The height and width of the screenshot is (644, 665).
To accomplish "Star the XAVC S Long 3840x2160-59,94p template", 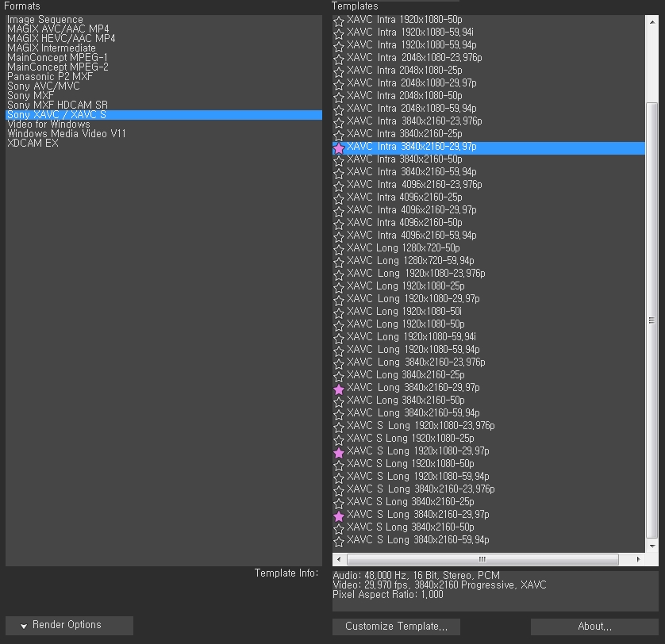I will point(338,542).
